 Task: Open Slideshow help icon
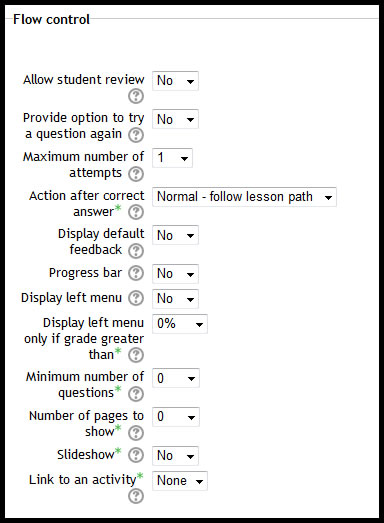[136, 455]
